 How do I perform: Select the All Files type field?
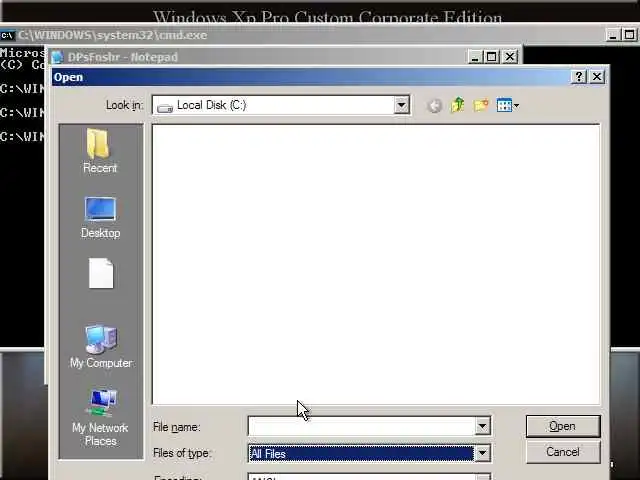pos(361,453)
